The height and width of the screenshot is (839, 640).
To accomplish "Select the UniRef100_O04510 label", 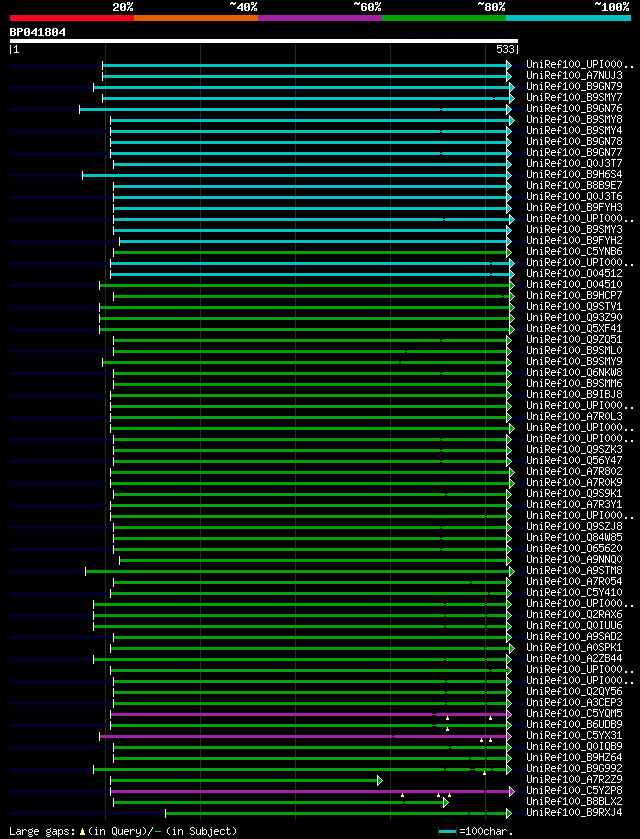I will coord(574,284).
